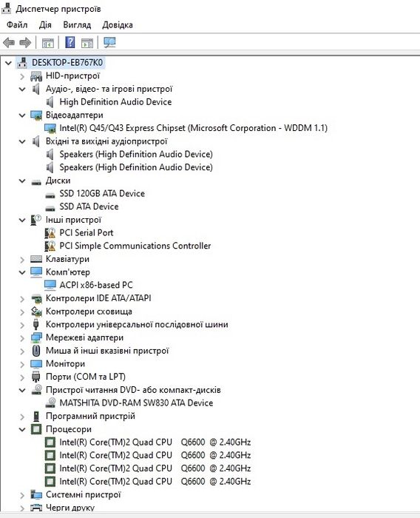Click PCI Simple Communications Controller warning icon
Screen dimensions: 420x518
(50, 246)
